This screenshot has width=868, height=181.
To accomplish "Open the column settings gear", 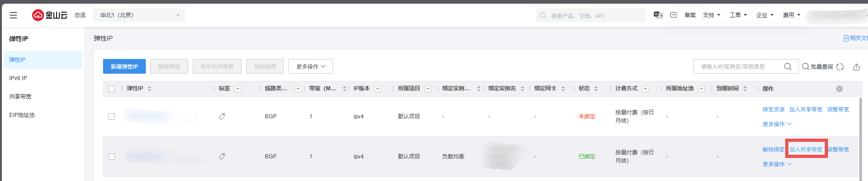I will [839, 89].
